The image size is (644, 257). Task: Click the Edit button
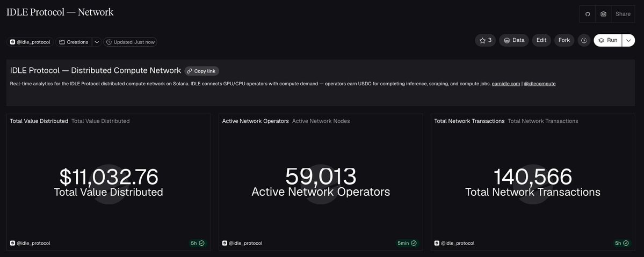point(541,40)
